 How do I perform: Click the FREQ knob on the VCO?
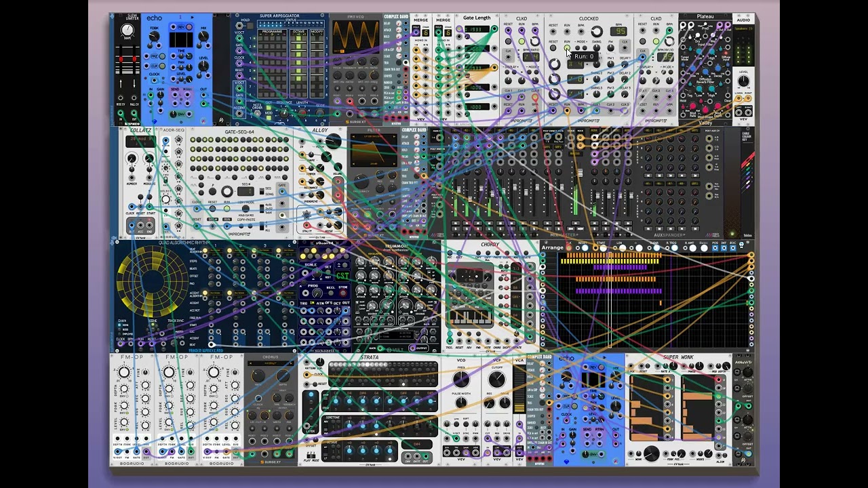click(x=461, y=379)
